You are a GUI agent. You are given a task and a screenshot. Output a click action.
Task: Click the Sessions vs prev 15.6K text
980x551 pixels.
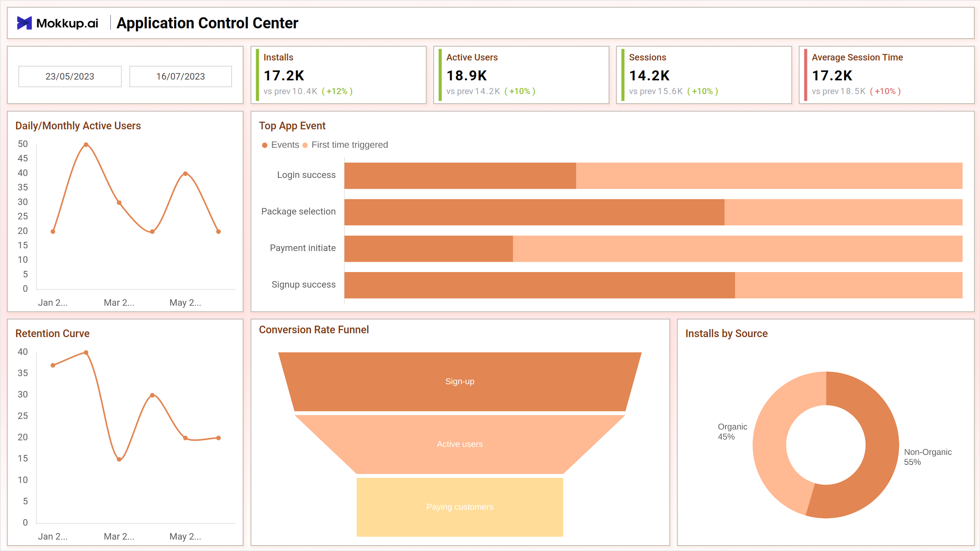click(x=656, y=91)
